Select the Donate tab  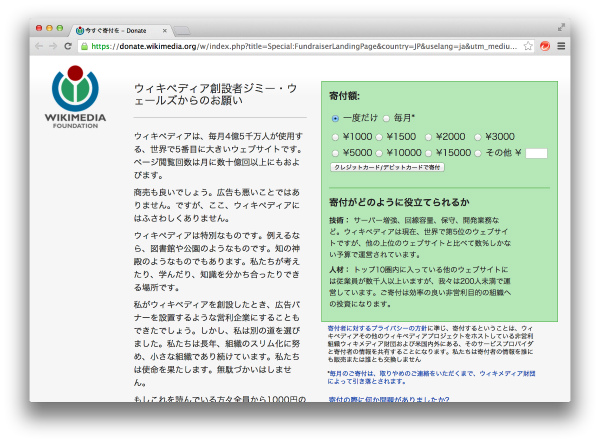[120, 31]
